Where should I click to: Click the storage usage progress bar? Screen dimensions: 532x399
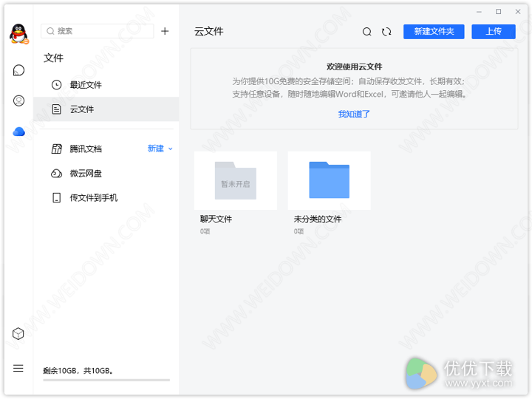[106, 381]
